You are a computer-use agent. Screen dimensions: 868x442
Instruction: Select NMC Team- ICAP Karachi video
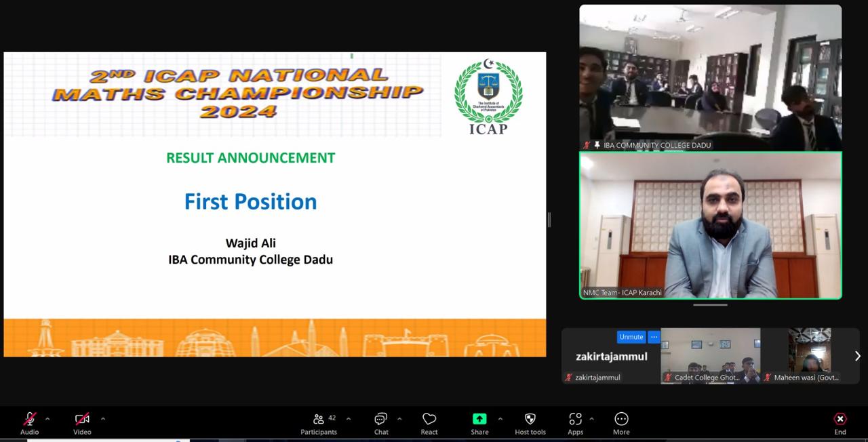(x=711, y=225)
